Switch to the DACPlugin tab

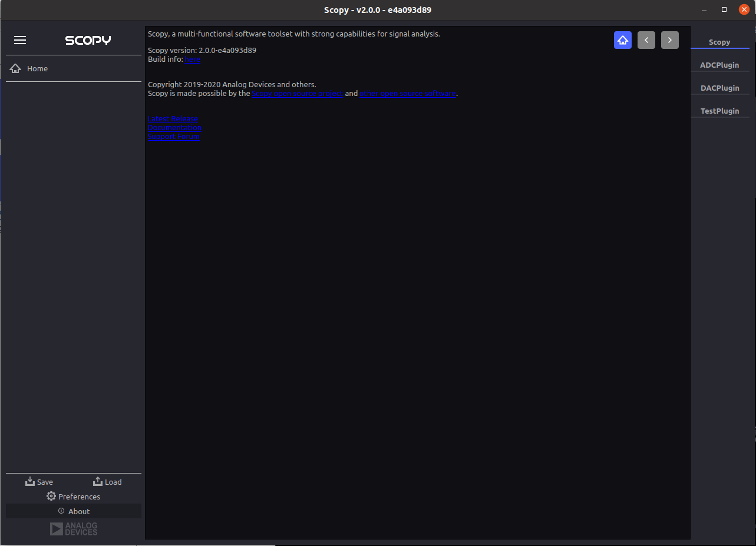719,88
